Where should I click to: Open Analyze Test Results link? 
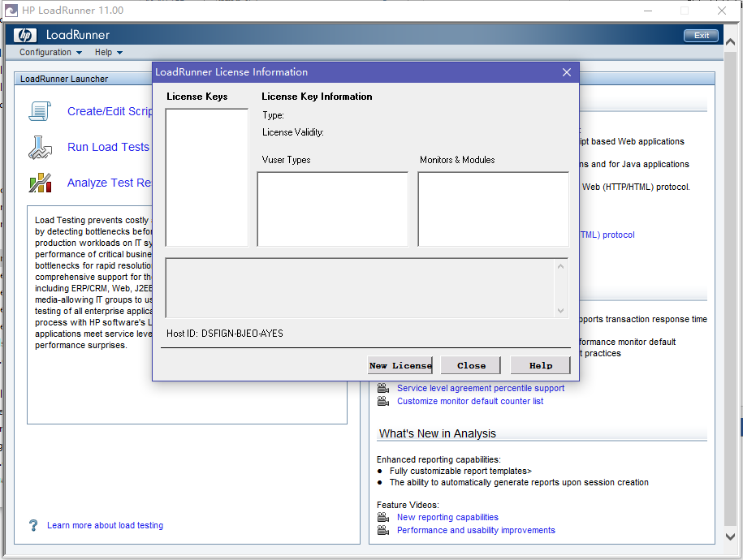[110, 183]
